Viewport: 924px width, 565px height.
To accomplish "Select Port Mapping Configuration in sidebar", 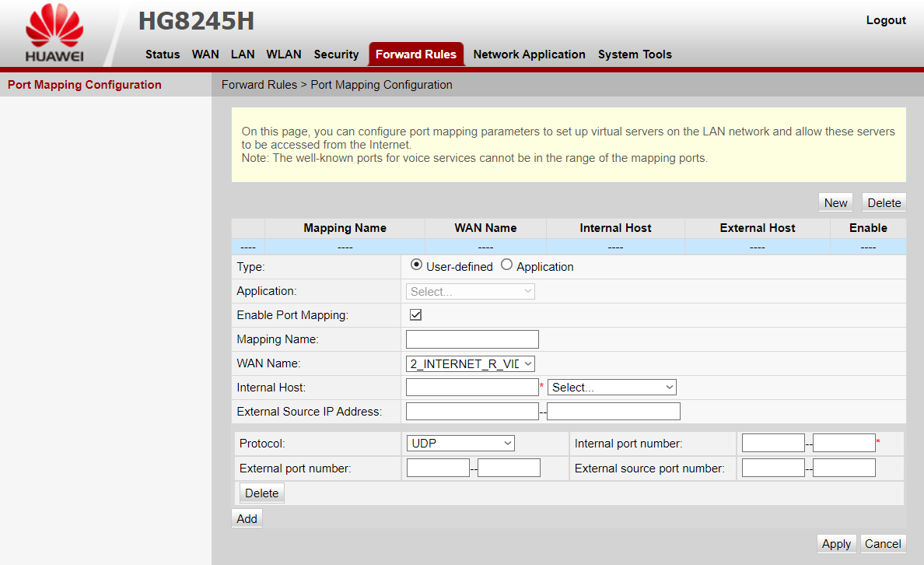I will pos(85,85).
